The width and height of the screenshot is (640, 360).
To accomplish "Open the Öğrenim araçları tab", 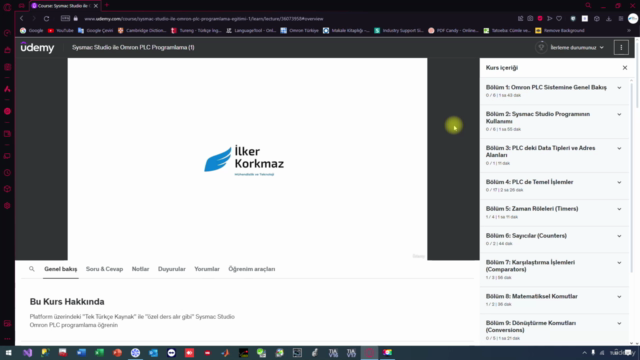I will point(252,269).
